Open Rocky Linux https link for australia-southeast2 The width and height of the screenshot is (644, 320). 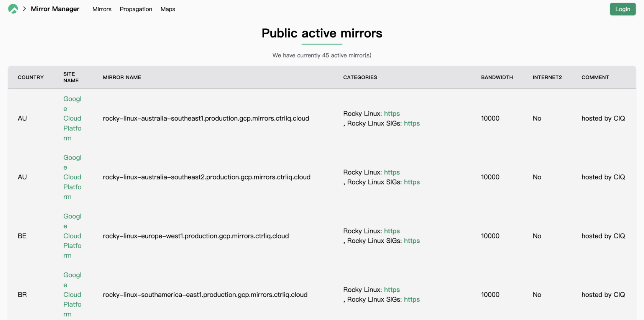392,172
